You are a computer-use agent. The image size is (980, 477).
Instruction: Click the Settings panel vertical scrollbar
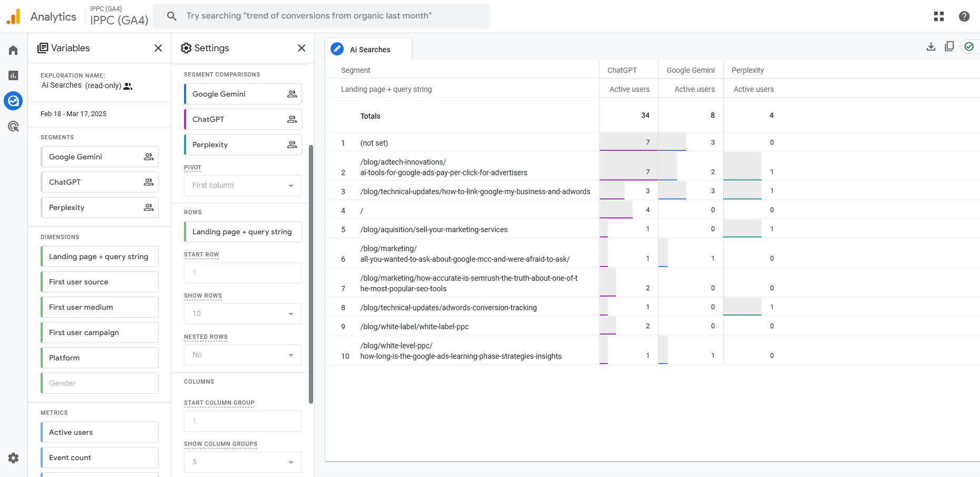pyautogui.click(x=311, y=274)
